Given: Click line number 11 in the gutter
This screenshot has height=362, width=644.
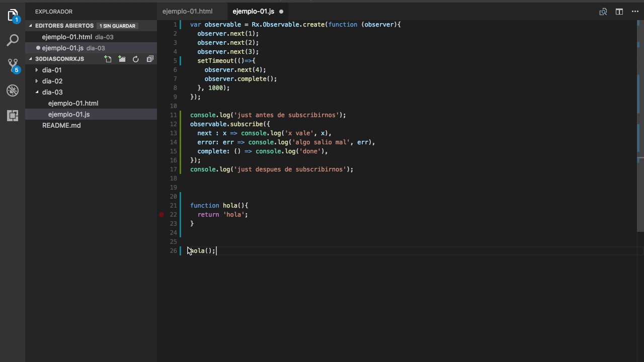Looking at the screenshot, I should click(x=174, y=115).
